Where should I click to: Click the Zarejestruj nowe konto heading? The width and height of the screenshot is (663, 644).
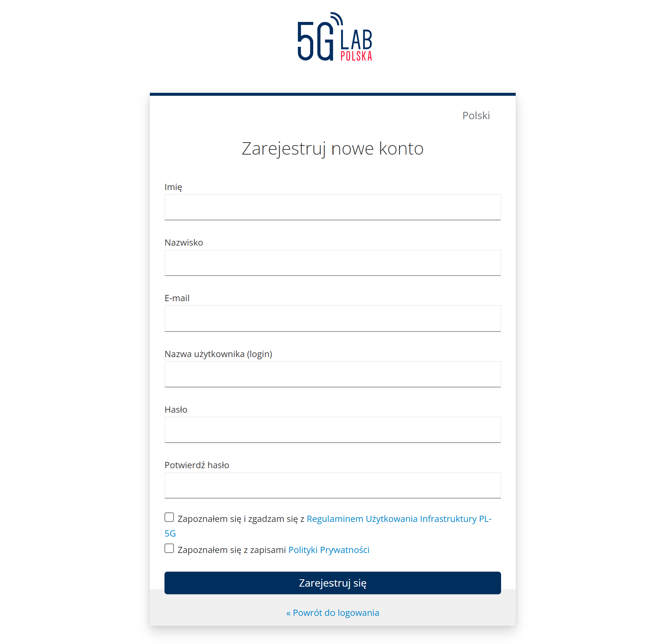click(332, 149)
